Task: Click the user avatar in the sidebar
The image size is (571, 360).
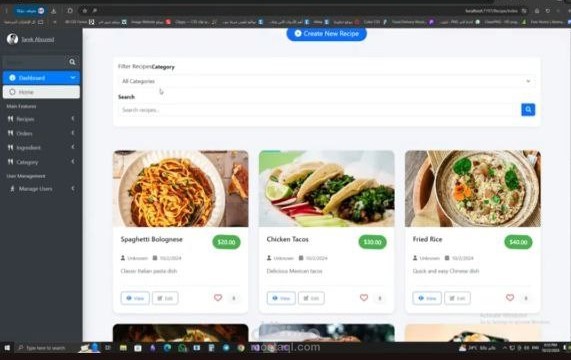Action: tap(12, 39)
